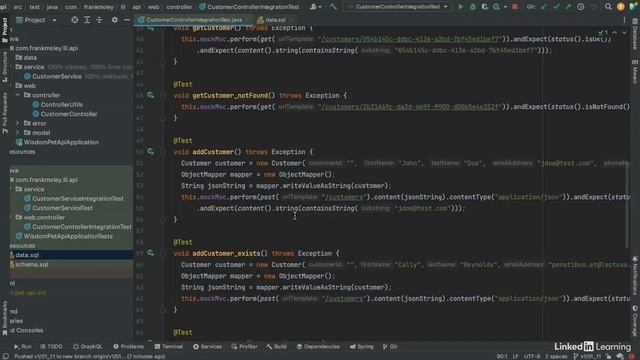Collapse the controller folder

coord(18,95)
